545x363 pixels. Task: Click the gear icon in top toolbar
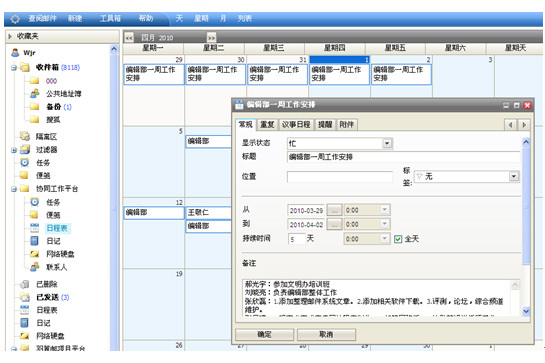tap(15, 19)
